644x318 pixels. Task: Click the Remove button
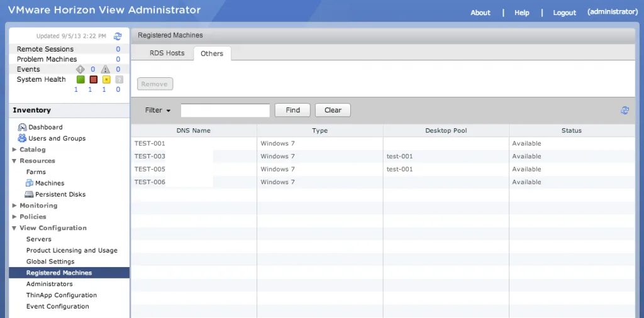coord(155,84)
